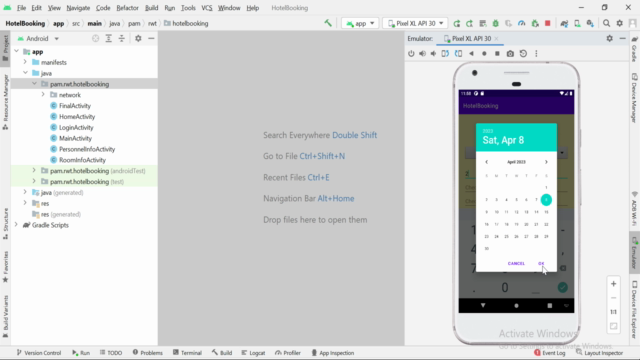
Task: Click the Search Everywhere magnifier icon
Action: (607, 23)
